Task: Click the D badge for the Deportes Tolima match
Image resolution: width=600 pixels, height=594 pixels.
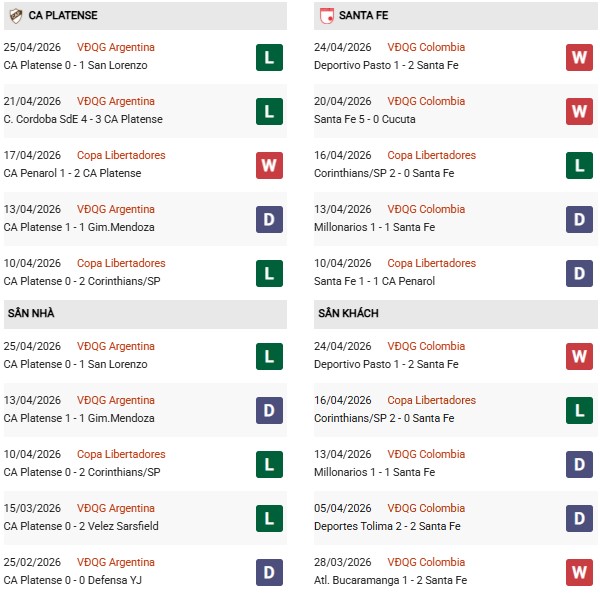Action: coord(580,518)
